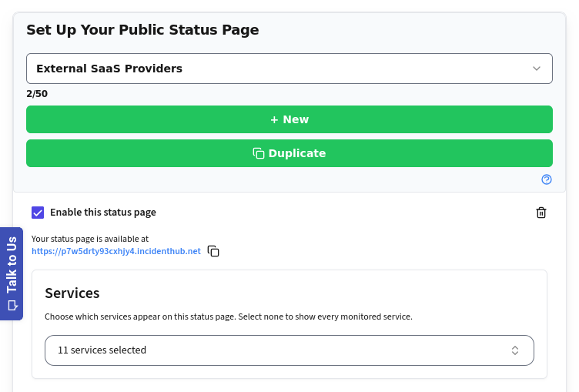Click the 'Set Up Your Public Status Page' heading

pos(142,30)
